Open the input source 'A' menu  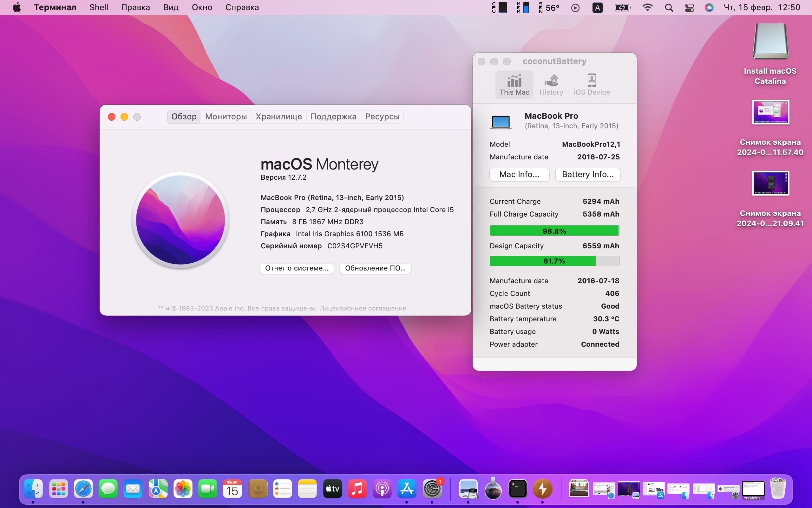pyautogui.click(x=597, y=8)
